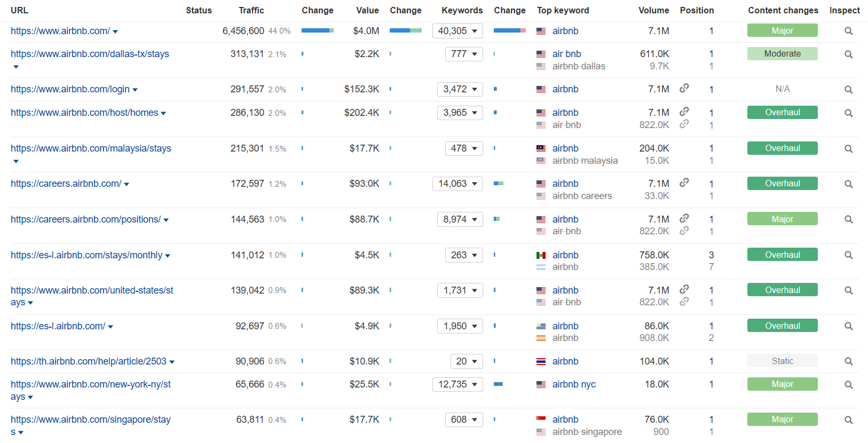Inspect the new-york-ny/stays row
Screen dimensions: 868x443
click(848, 385)
